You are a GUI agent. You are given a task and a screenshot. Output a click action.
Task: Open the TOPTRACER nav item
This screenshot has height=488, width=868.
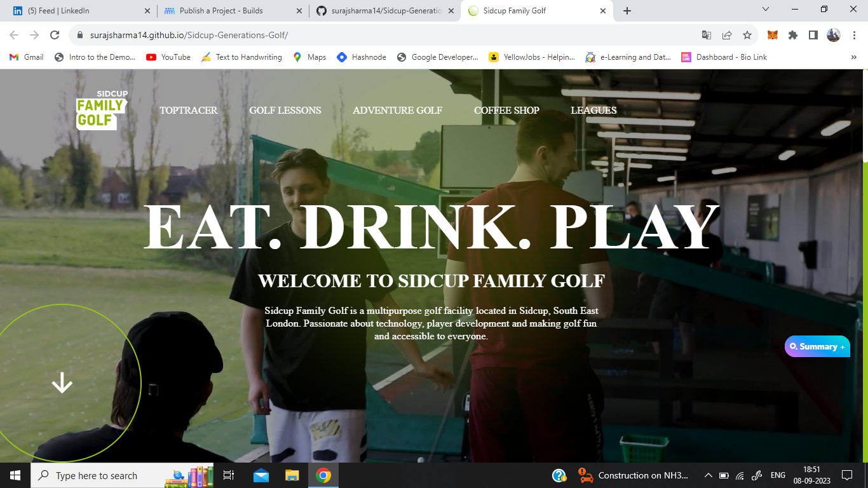(189, 111)
